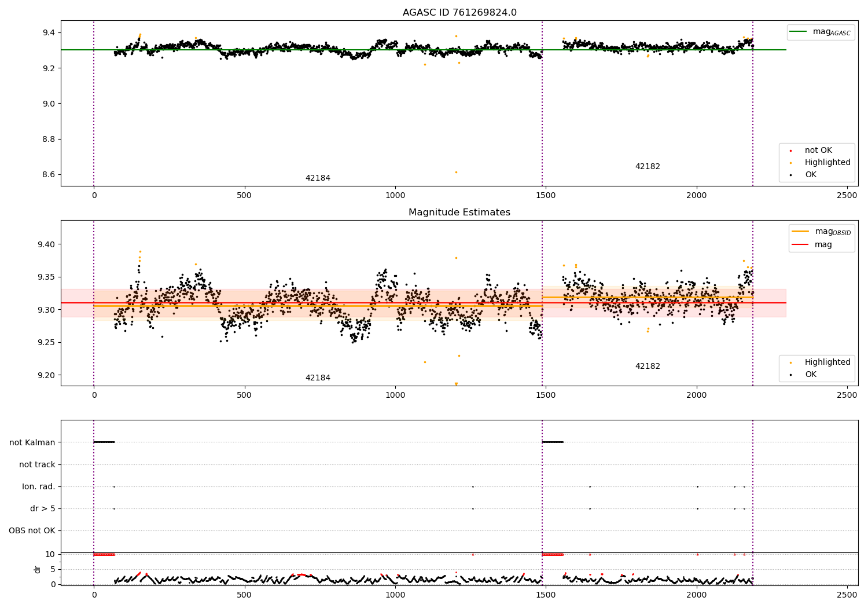Click the 9.30 y-tick in middle plot
This screenshot has height=608, width=868.
tap(46, 310)
